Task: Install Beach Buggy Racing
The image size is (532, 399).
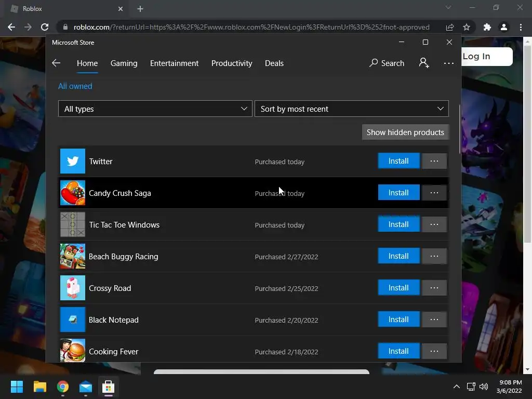Action: pos(398,256)
